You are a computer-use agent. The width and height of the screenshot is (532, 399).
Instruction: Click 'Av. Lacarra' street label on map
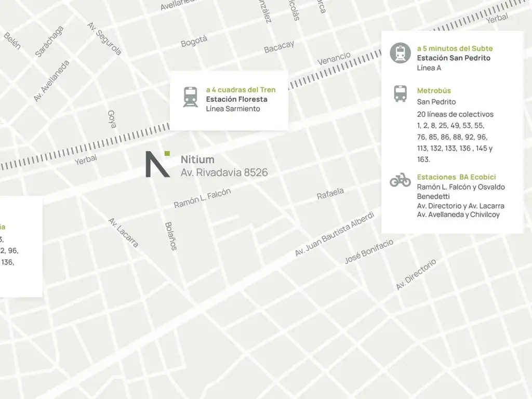(x=124, y=233)
